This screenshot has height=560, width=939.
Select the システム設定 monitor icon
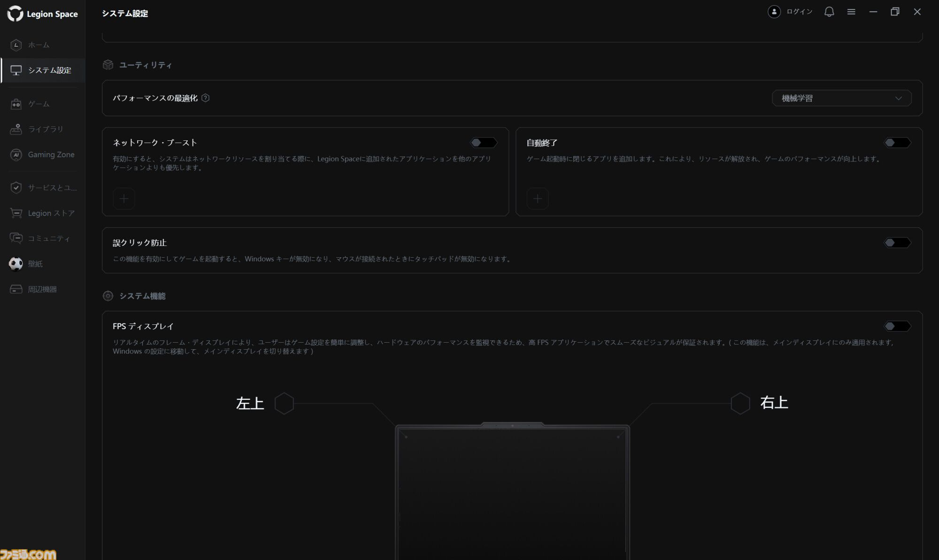[x=16, y=70]
